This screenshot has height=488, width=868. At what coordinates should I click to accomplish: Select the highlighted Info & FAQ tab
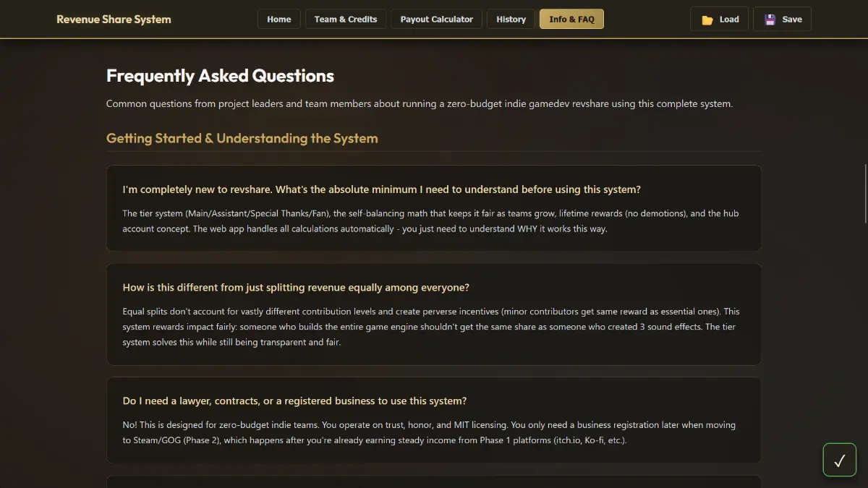click(571, 19)
